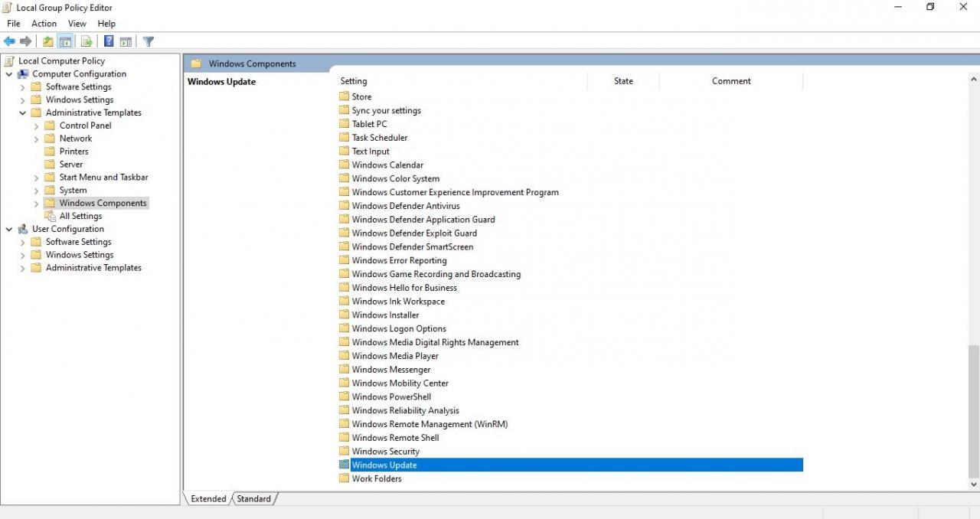Click the Work Folders folder icon
The height and width of the screenshot is (519, 980).
pyautogui.click(x=344, y=478)
